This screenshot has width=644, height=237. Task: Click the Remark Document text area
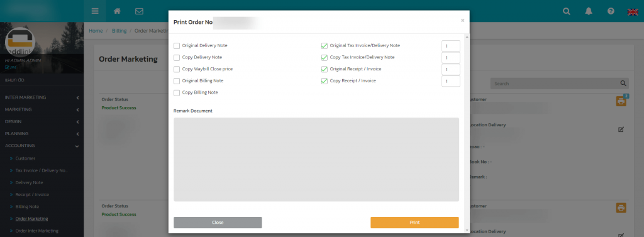tap(316, 160)
